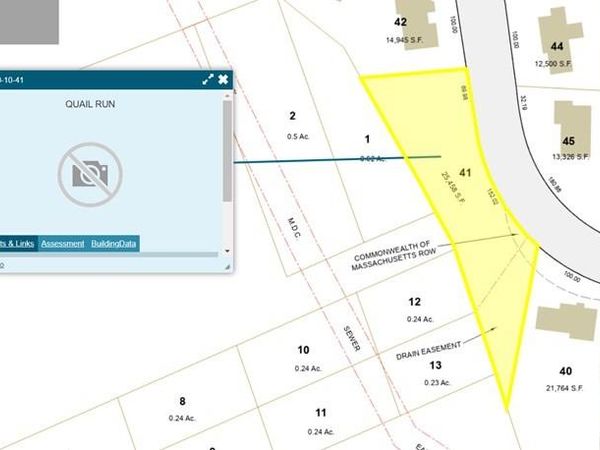Maximize the parcel info popup
This screenshot has height=450, width=600.
click(x=207, y=79)
